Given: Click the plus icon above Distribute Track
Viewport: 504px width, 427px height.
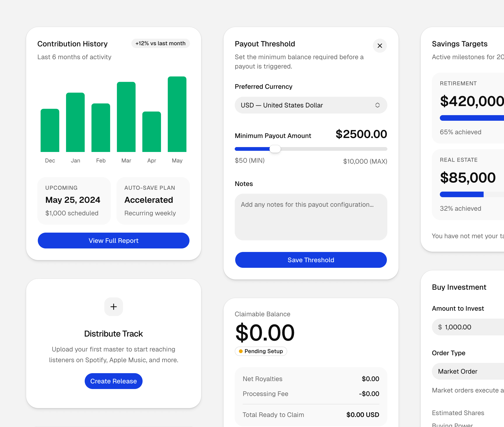Looking at the screenshot, I should tap(113, 307).
